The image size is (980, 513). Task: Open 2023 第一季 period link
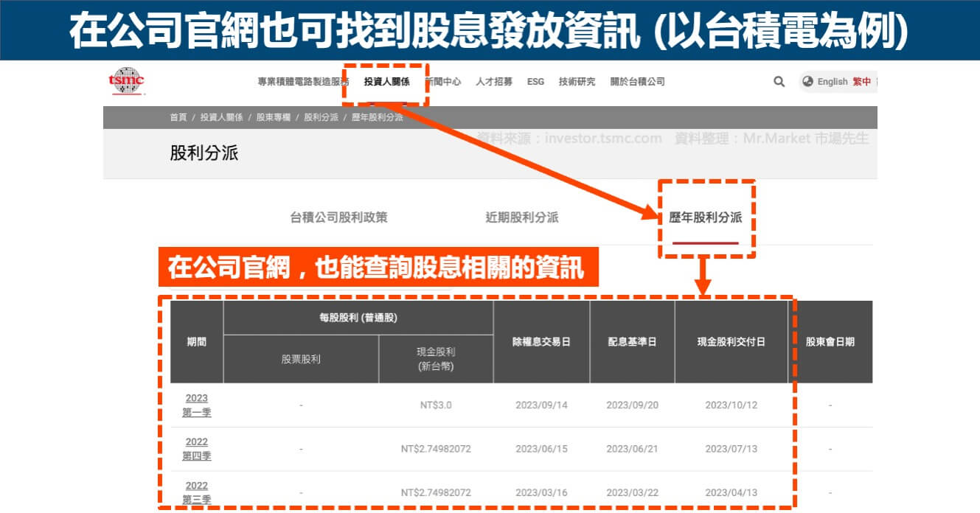pos(197,405)
